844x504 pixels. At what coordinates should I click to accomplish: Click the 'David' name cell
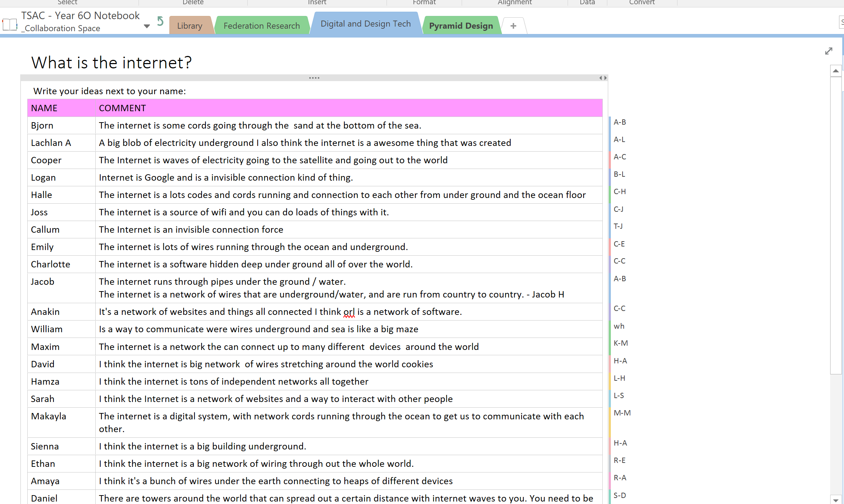62,364
